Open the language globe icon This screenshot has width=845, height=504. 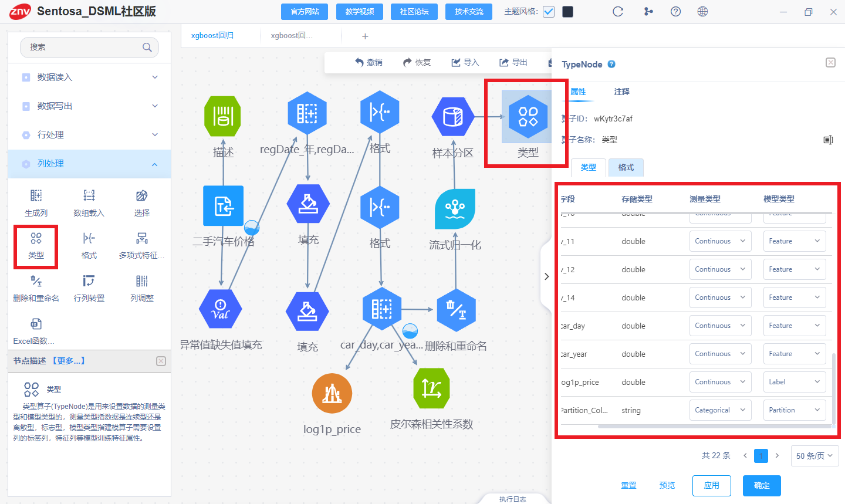click(702, 12)
